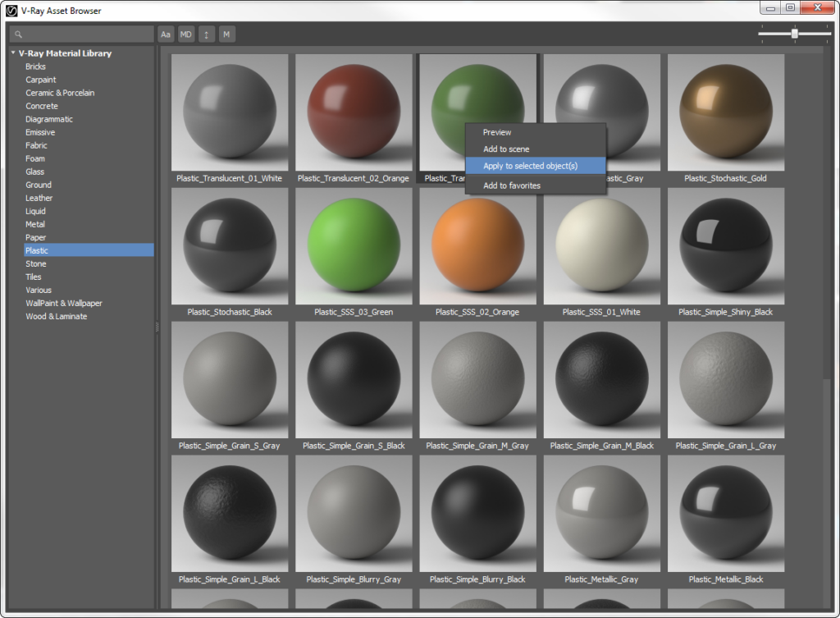Select the Plastic_Simple_Grain_M_Black thumbnail

point(602,380)
